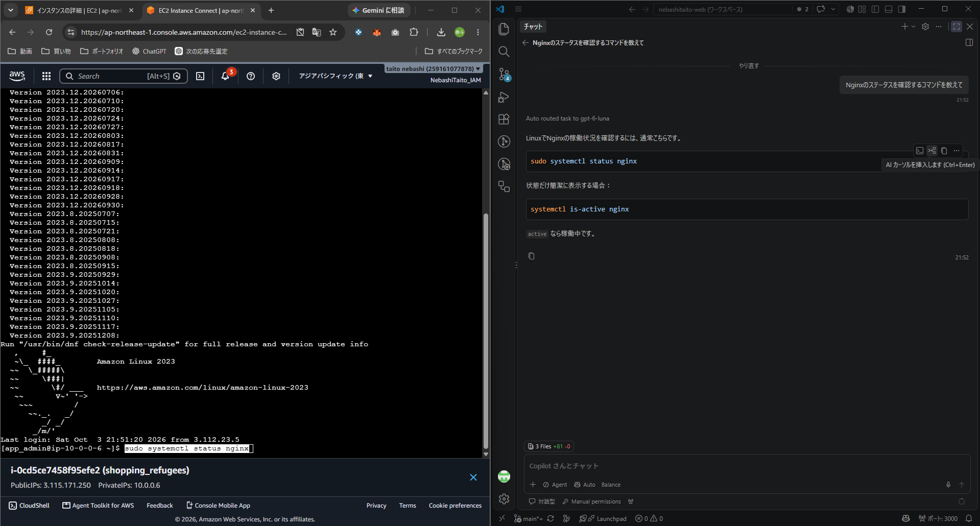This screenshot has height=526, width=980.
Task: Insert code into terminal from sudo systemctl block
Action: pos(919,151)
